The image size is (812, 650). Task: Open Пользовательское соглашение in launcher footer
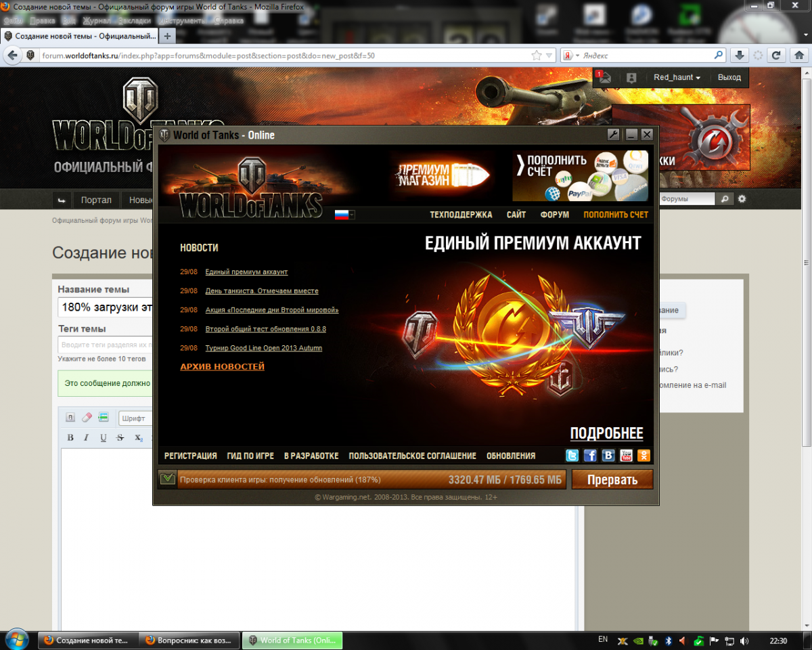(x=413, y=456)
